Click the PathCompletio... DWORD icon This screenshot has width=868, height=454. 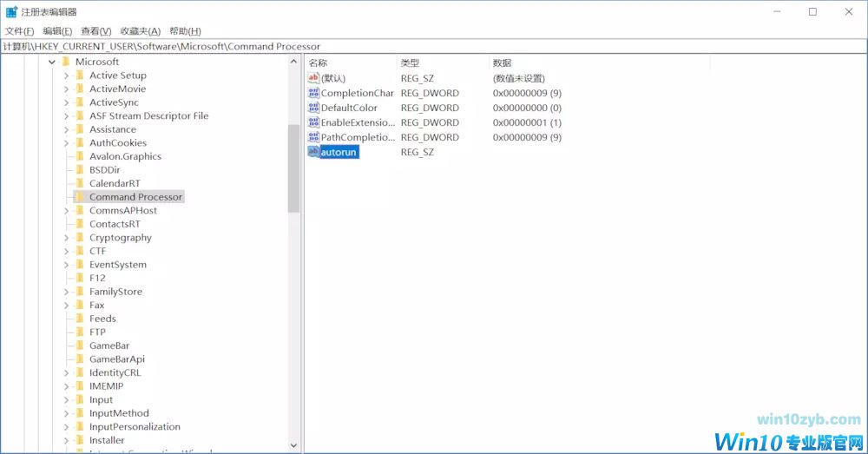click(314, 137)
